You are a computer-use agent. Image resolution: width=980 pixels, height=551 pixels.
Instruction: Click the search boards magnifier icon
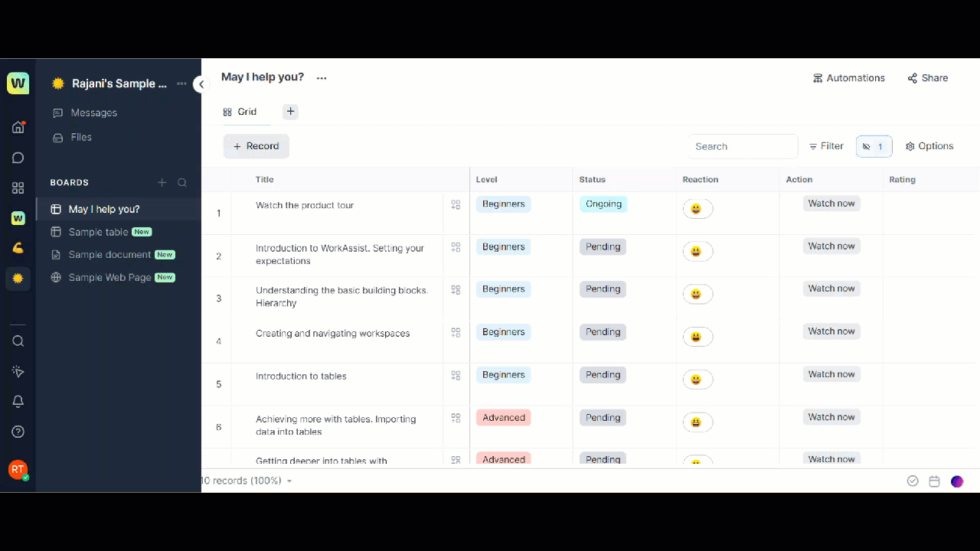click(182, 183)
